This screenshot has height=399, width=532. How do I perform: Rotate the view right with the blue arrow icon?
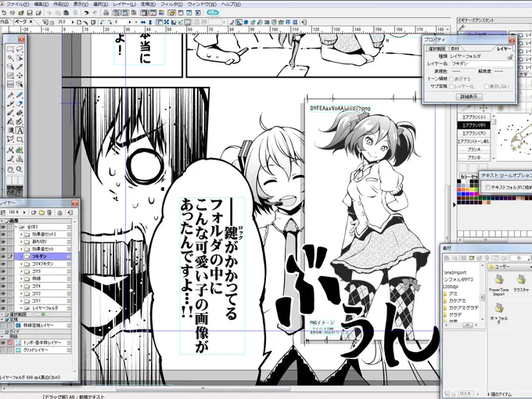110,22
